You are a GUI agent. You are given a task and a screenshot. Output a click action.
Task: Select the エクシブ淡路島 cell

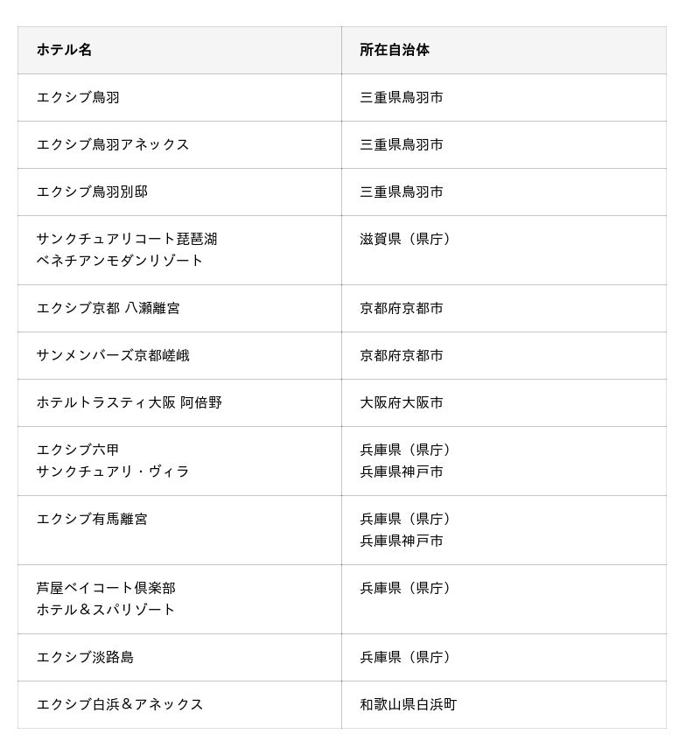[85, 657]
